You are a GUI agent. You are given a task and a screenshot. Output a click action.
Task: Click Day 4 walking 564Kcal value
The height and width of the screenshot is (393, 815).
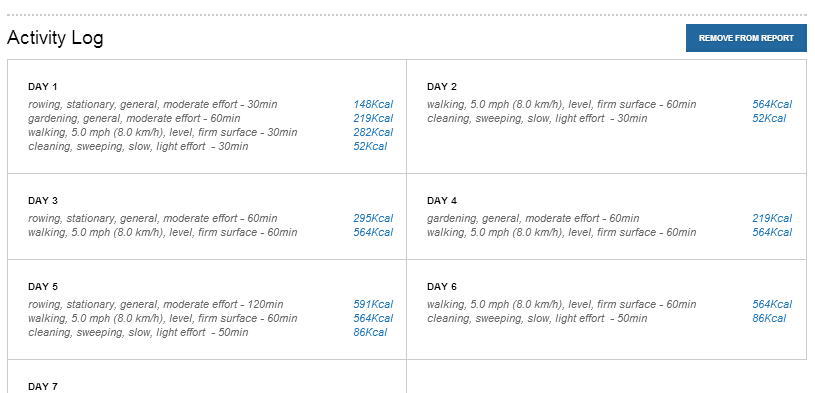tap(772, 232)
